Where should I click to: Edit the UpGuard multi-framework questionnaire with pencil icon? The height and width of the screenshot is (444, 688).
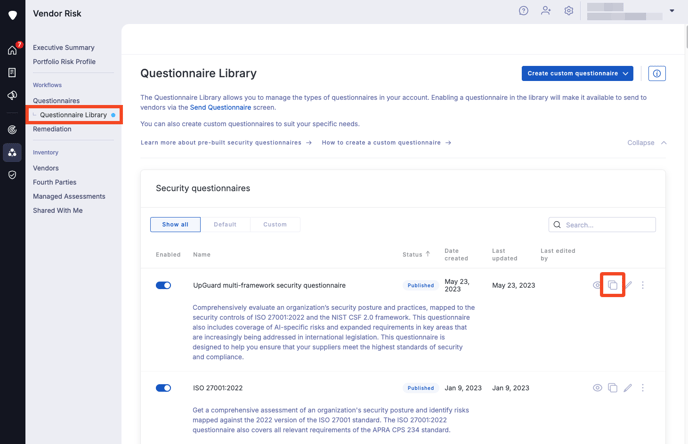pyautogui.click(x=628, y=285)
